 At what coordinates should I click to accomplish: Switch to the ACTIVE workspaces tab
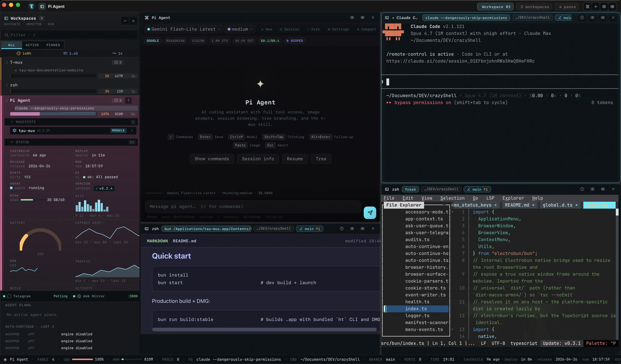[32, 45]
